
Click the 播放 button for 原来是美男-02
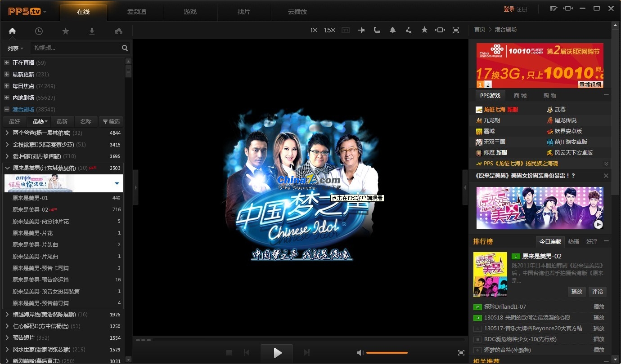pos(577,292)
